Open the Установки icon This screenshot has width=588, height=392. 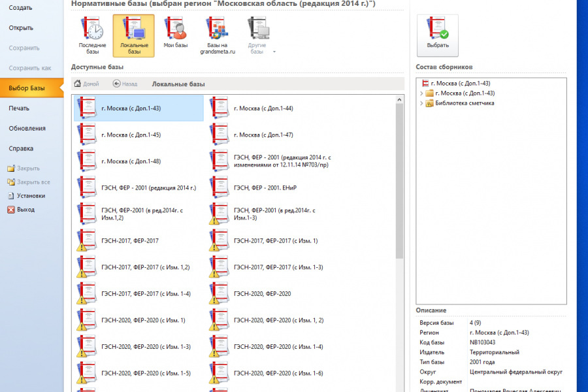11,196
